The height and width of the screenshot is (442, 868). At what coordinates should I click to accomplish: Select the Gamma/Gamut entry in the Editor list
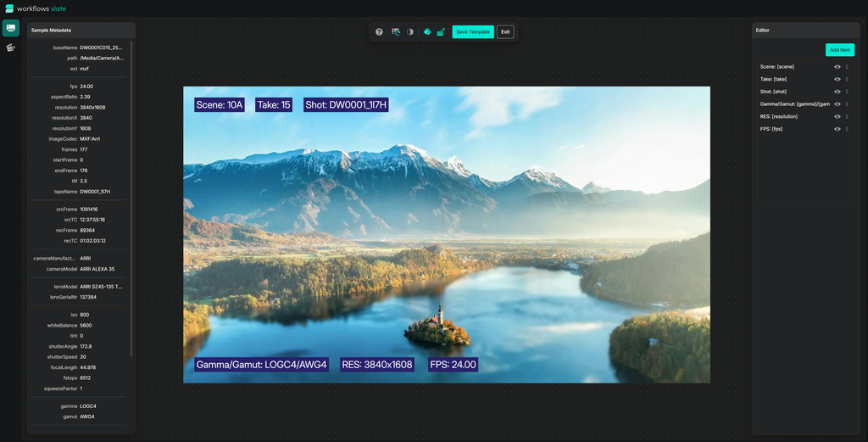[795, 104]
